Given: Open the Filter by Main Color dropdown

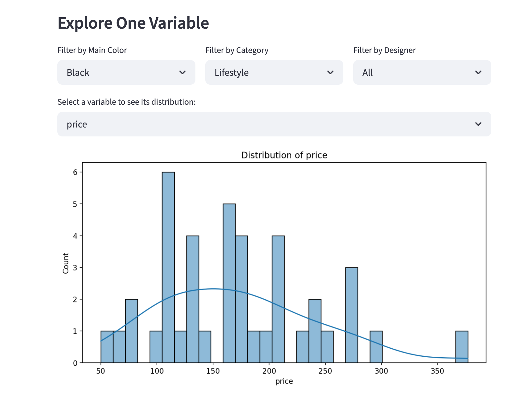Looking at the screenshot, I should click(x=126, y=72).
